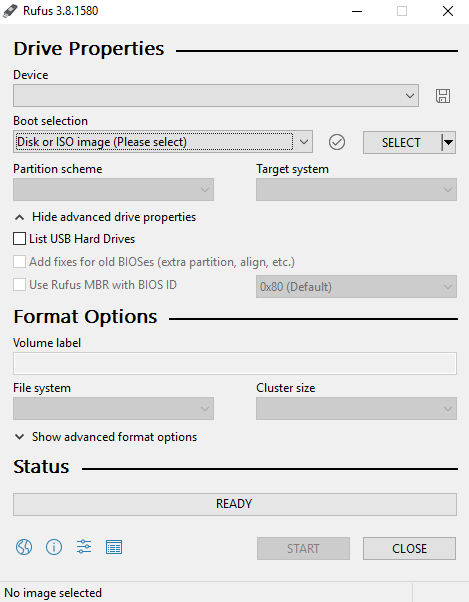Click the Volume label text field

pos(234,363)
